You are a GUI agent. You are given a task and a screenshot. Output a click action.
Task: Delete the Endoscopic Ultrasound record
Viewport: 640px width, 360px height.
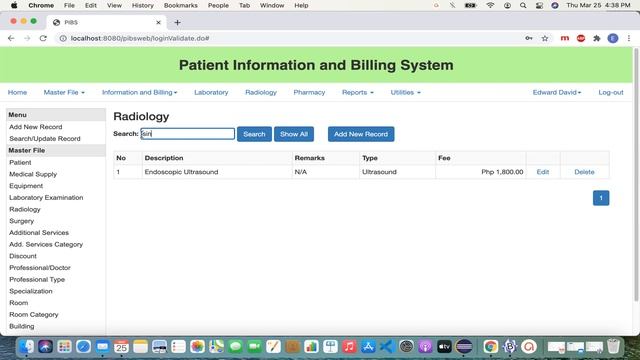tap(584, 172)
